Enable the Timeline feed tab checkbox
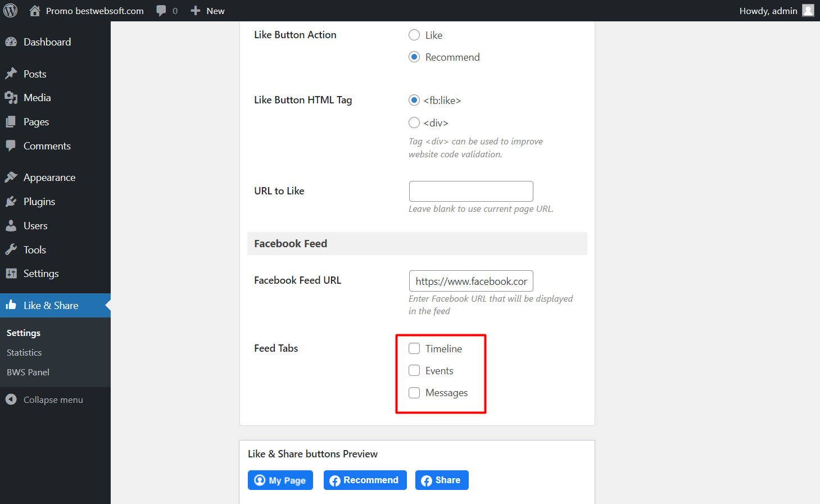The height and width of the screenshot is (504, 820). (x=414, y=348)
